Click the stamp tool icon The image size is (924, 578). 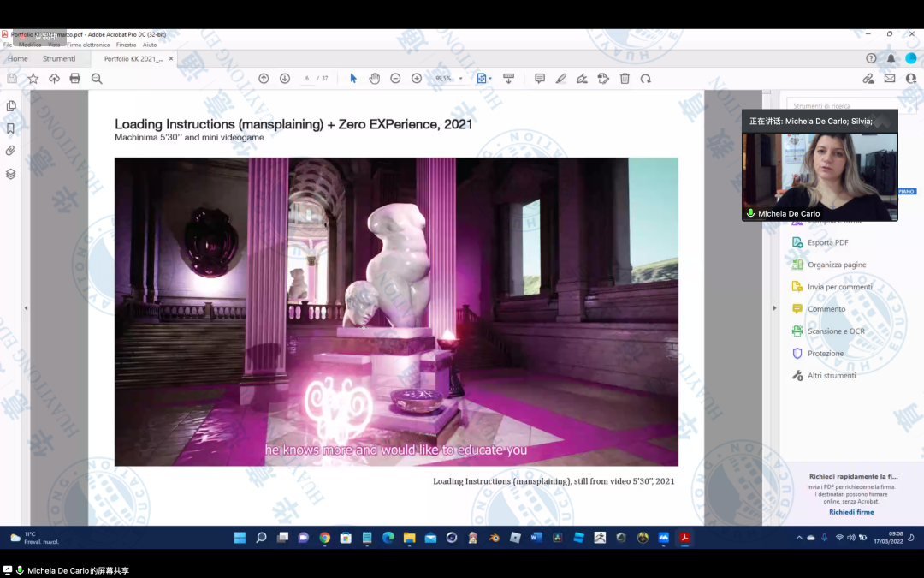pos(603,79)
